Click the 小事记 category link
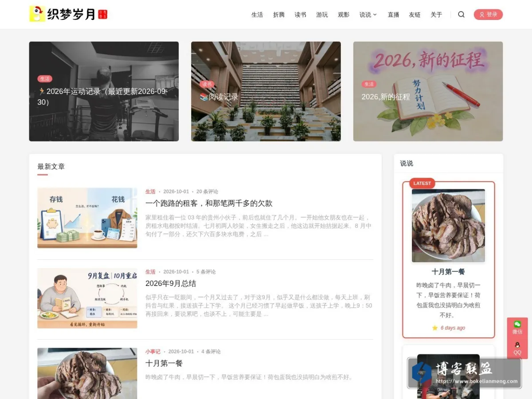This screenshot has width=532, height=399. point(153,352)
